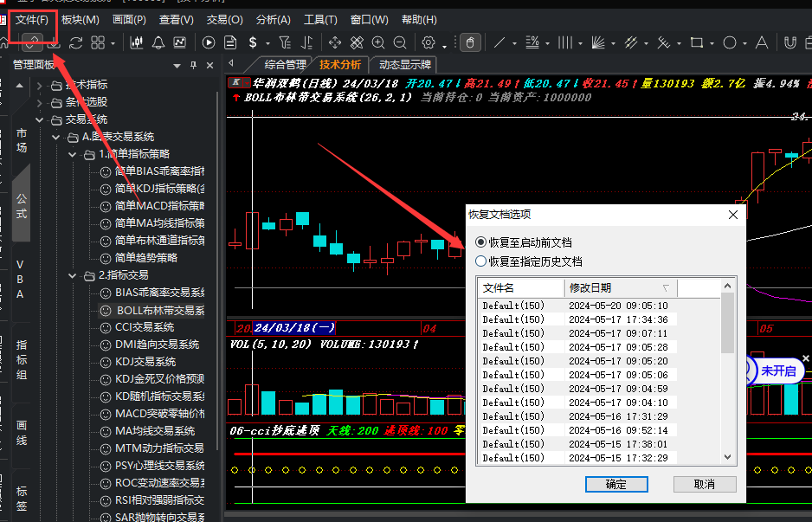The height and width of the screenshot is (522, 812).
Task: Click the play circle toolbar icon
Action: 208,42
